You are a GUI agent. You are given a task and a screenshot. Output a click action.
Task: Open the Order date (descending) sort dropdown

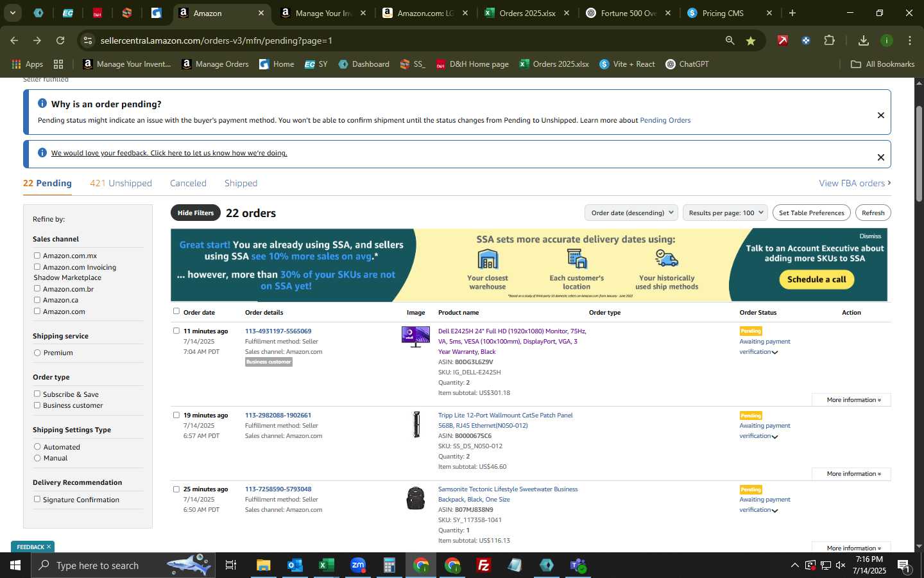click(x=631, y=213)
